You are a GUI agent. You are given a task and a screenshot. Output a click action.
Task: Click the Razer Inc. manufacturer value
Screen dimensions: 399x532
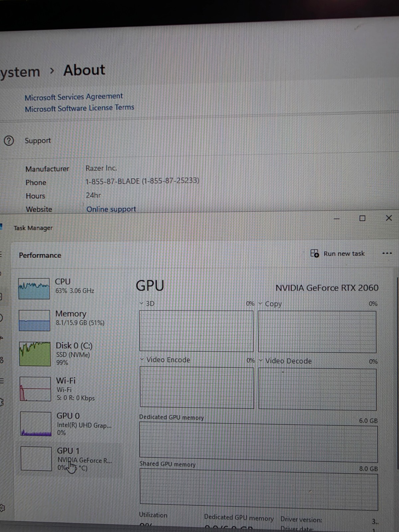pyautogui.click(x=101, y=168)
